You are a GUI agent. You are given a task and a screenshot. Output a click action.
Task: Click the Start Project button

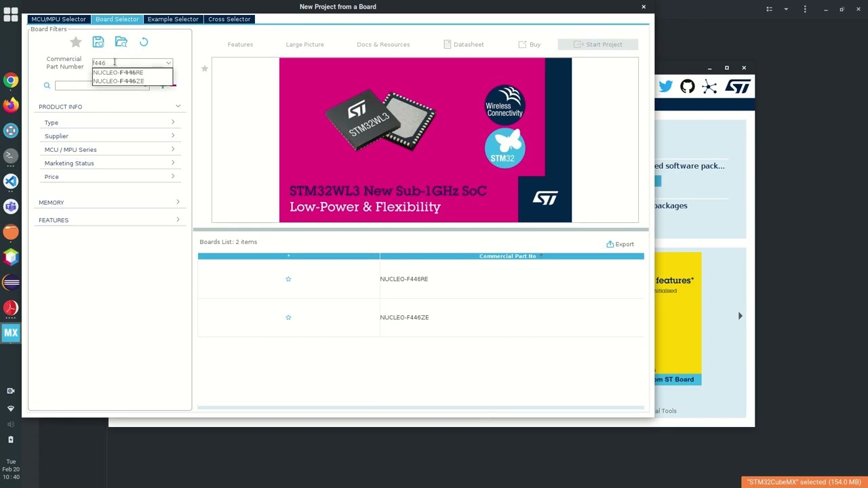(x=597, y=45)
